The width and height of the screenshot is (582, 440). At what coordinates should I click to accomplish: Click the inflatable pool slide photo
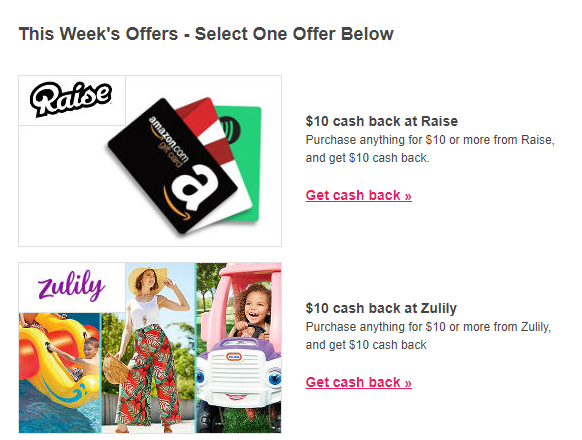pyautogui.click(x=60, y=373)
